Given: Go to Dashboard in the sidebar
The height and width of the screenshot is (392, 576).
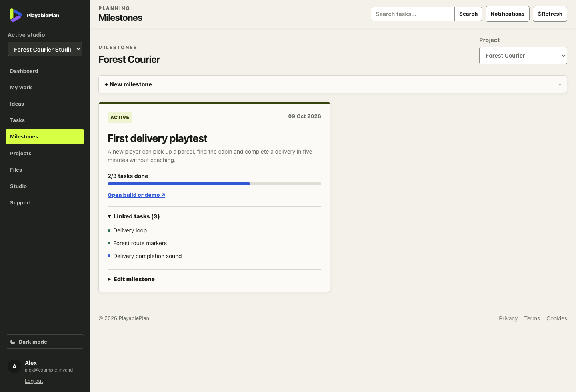Looking at the screenshot, I should coord(45,71).
